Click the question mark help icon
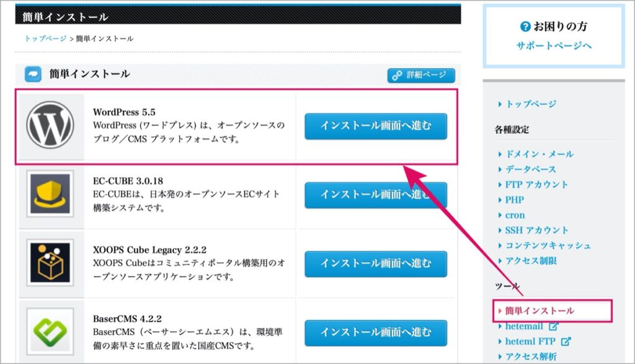 (525, 27)
